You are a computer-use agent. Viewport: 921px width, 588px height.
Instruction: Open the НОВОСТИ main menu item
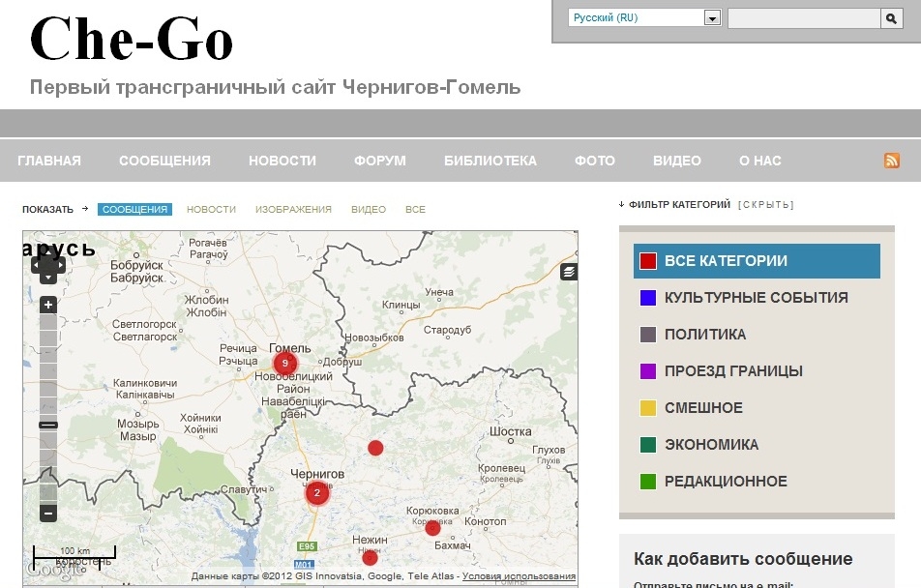tap(282, 161)
